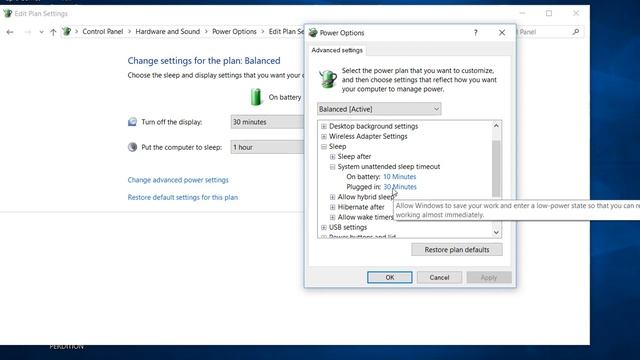
Task: Expand Allow wake timers node
Action: click(x=332, y=218)
